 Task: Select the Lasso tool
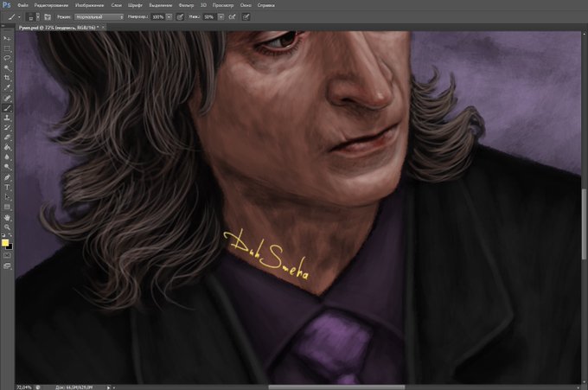coord(7,59)
